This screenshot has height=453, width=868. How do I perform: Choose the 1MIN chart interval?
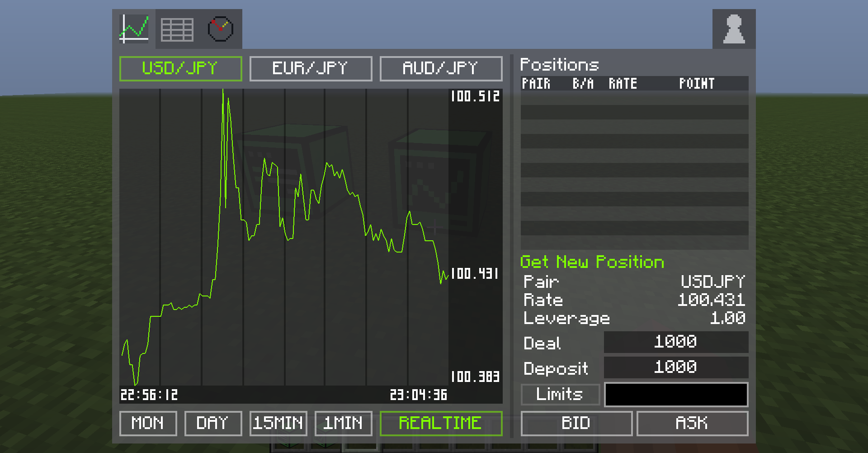343,424
